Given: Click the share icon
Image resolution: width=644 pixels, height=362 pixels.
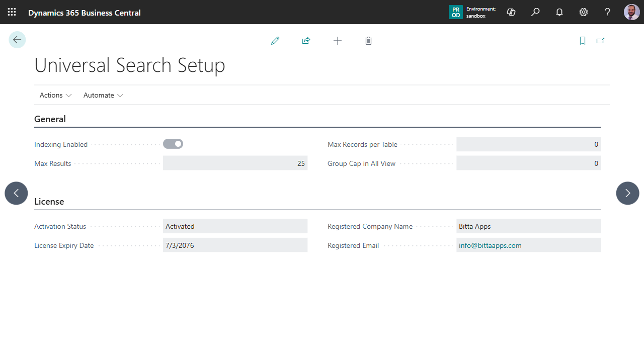Looking at the screenshot, I should coord(306,41).
